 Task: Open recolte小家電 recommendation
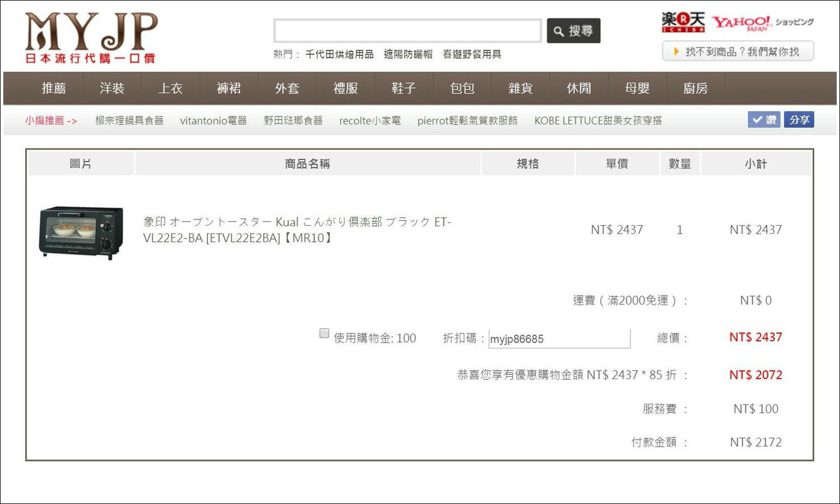(x=370, y=120)
